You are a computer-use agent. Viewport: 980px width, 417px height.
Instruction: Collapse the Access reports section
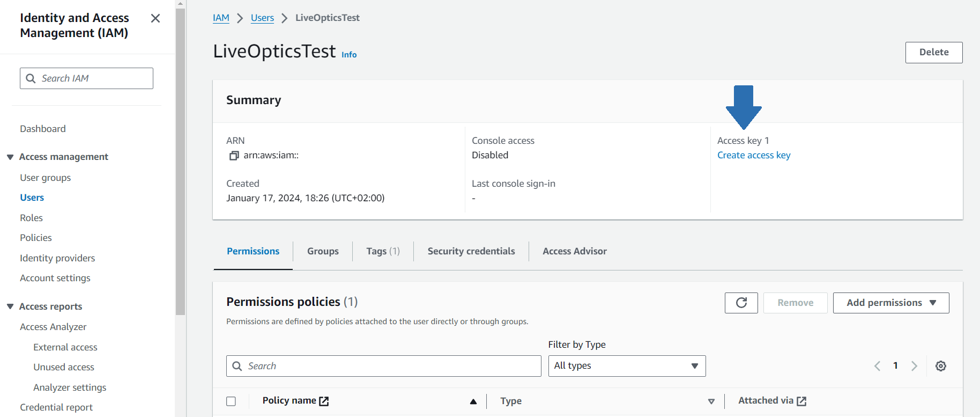tap(10, 306)
